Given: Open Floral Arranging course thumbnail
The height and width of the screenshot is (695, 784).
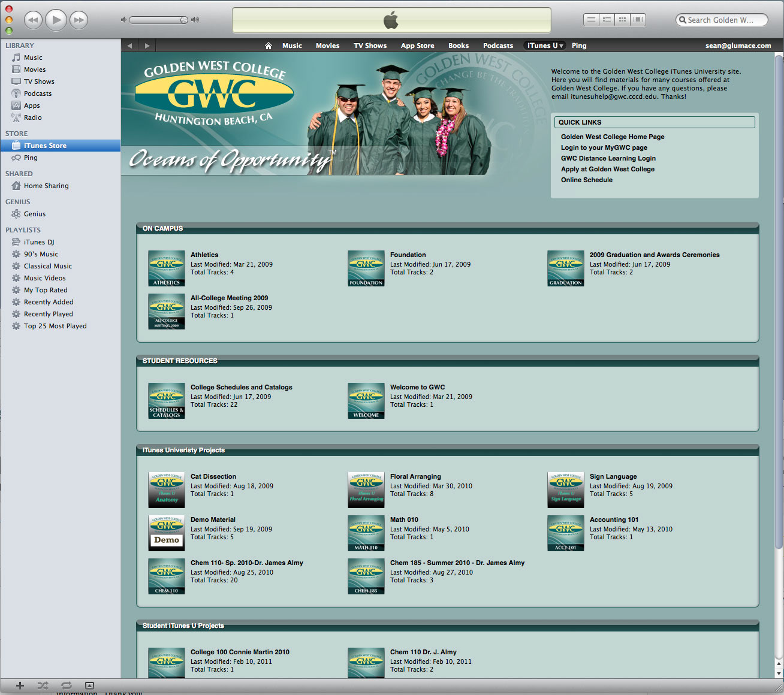Looking at the screenshot, I should 366,490.
